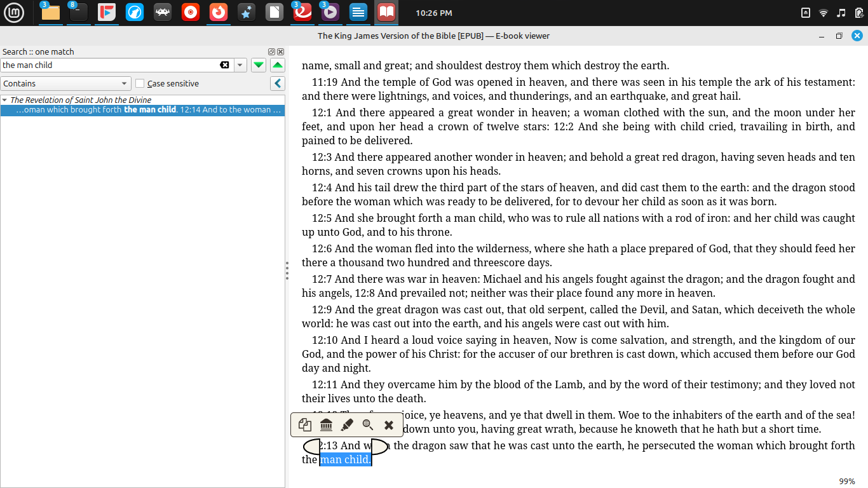The width and height of the screenshot is (868, 488).
Task: Launch the RetroArch invader icon
Action: point(163,13)
